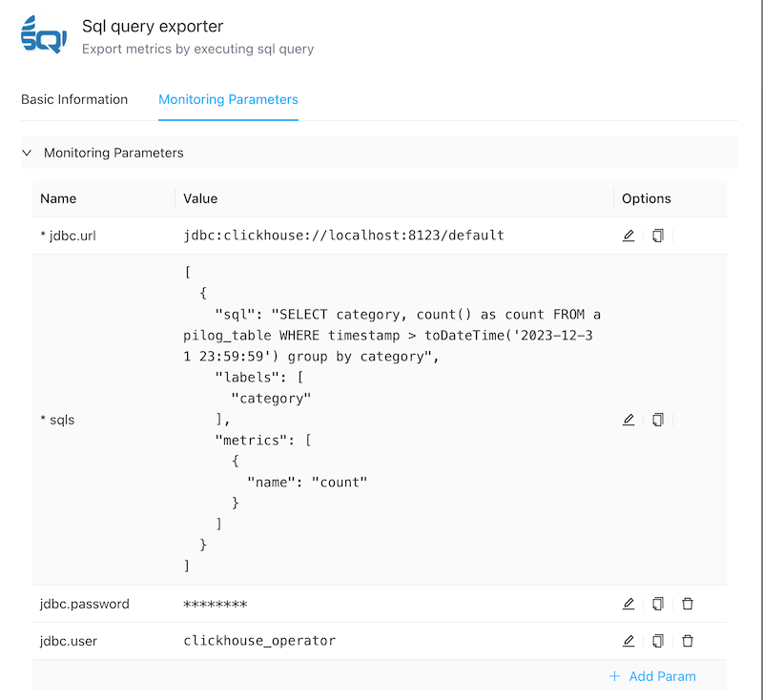Copy the jdbc.password value
The image size is (763, 700).
point(657,604)
